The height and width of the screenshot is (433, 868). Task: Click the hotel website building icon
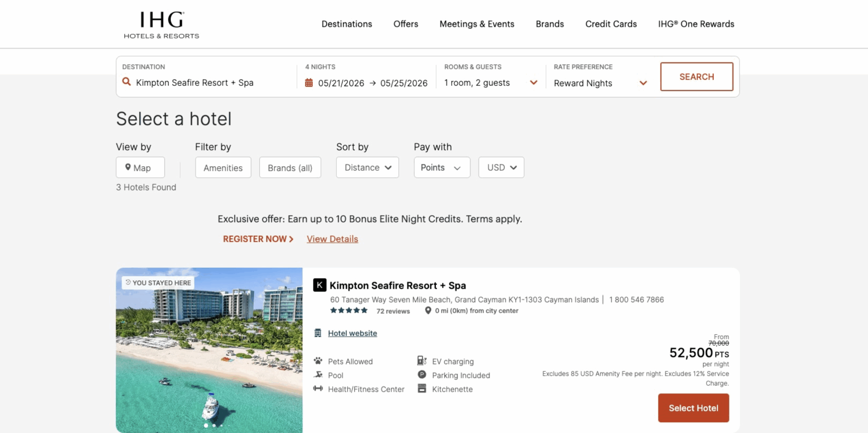318,333
